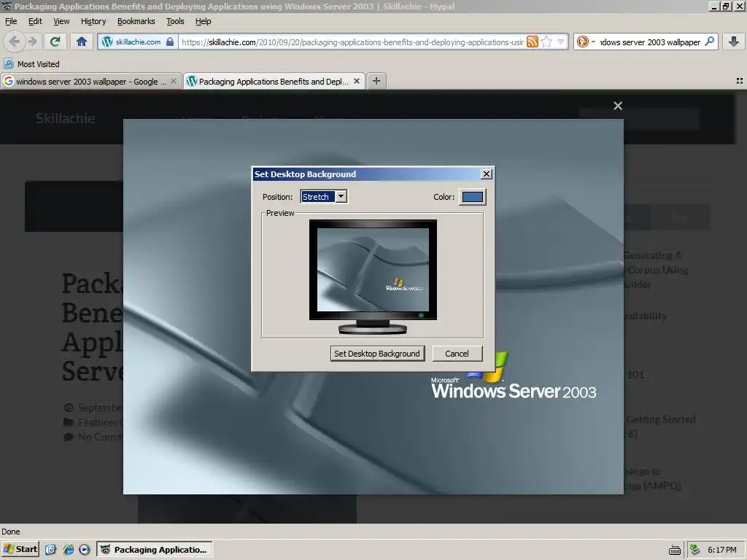Open the Tools menu
The image size is (747, 560).
coord(175,21)
